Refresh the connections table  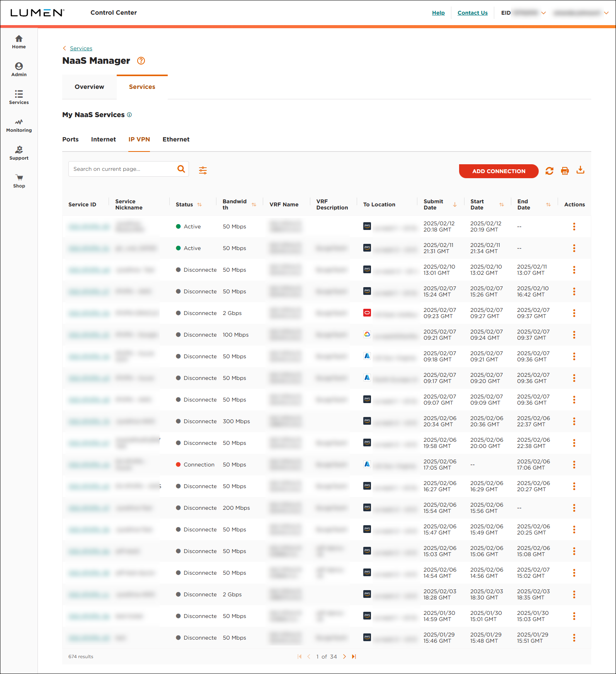(x=549, y=171)
